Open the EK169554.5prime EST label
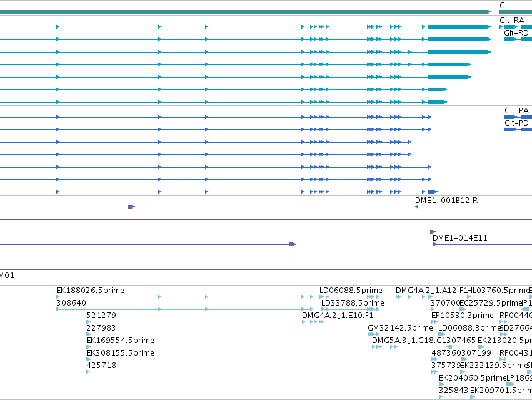This screenshot has width=532, height=400. pos(120,340)
